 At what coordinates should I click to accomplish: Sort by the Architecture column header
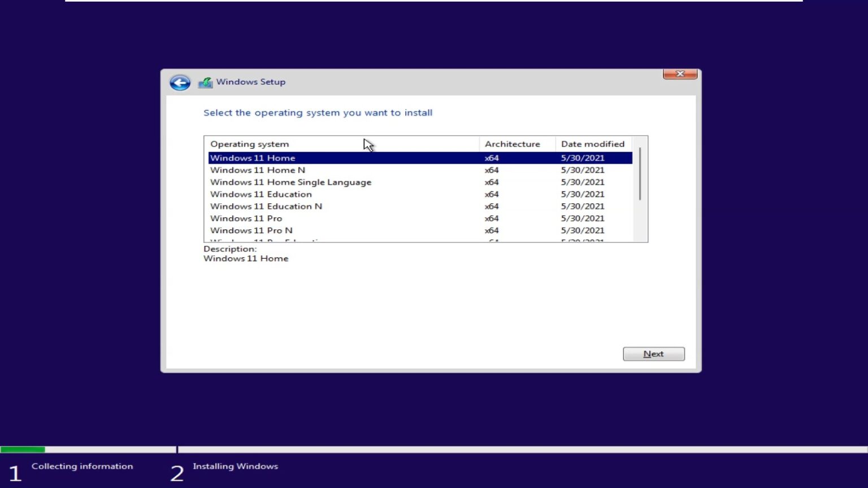pyautogui.click(x=512, y=144)
